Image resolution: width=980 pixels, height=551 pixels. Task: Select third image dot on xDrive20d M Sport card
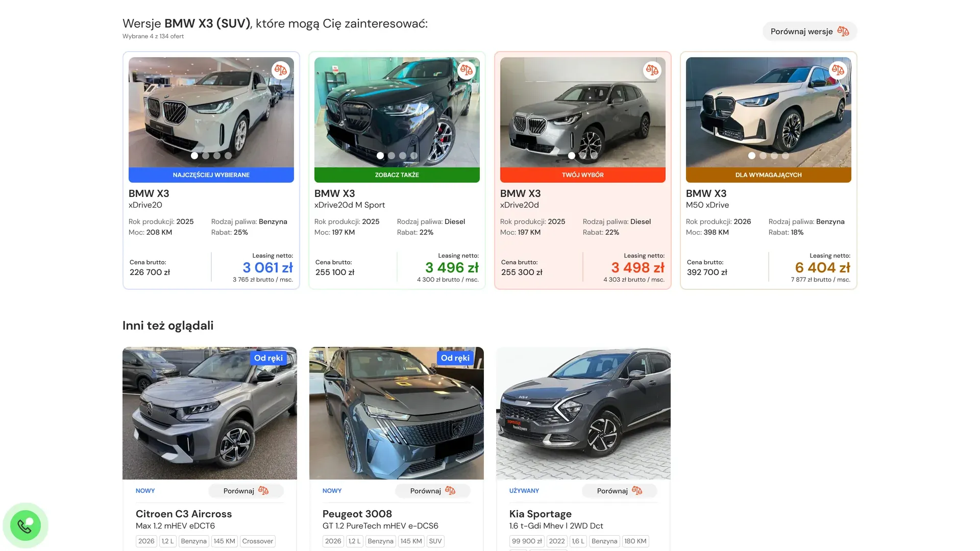[403, 156]
